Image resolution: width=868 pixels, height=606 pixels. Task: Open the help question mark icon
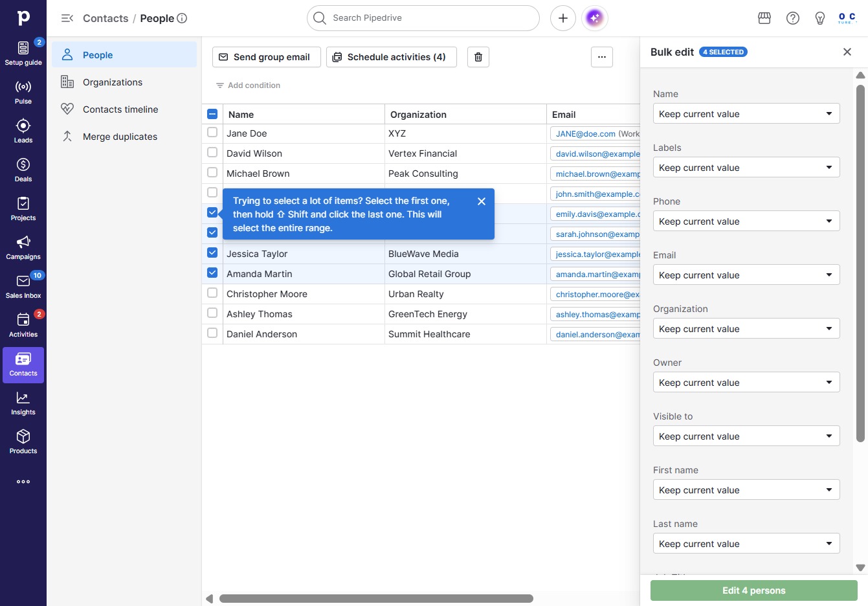(x=793, y=18)
